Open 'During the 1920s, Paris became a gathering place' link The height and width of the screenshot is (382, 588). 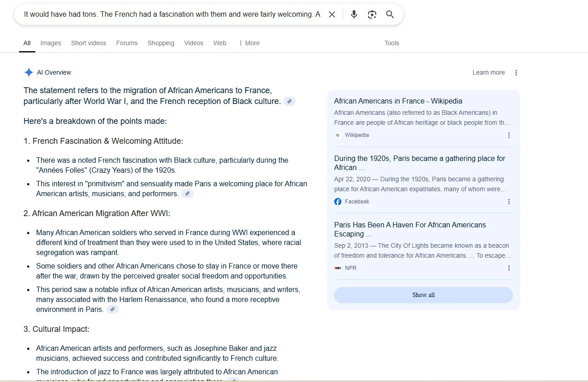pos(420,163)
